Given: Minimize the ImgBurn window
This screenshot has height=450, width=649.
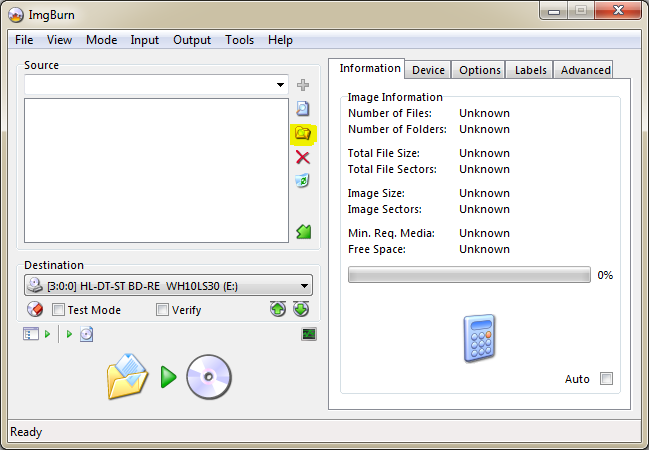Looking at the screenshot, I should point(554,11).
